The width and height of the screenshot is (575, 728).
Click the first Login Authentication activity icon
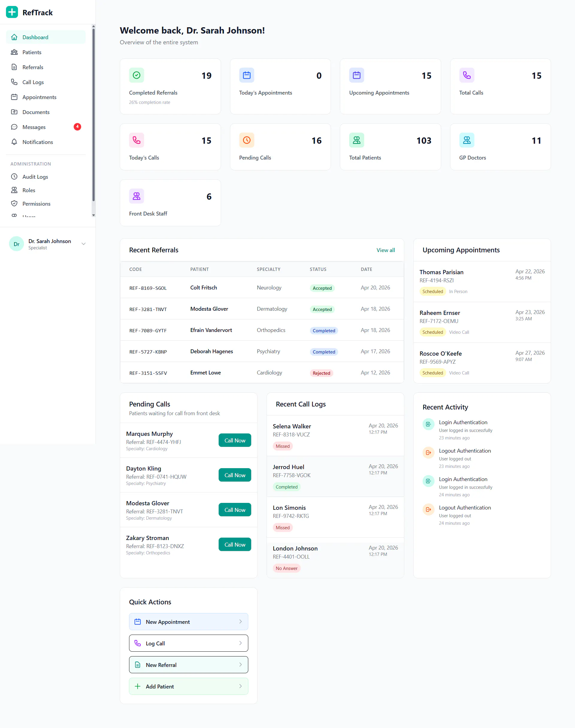428,424
